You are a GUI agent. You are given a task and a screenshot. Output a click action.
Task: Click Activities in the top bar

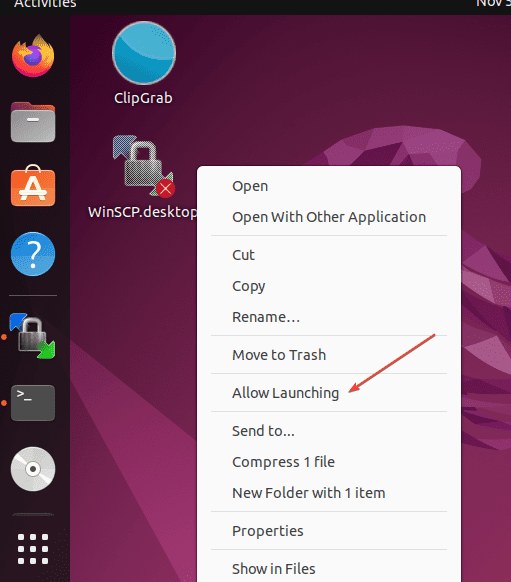[x=45, y=4]
